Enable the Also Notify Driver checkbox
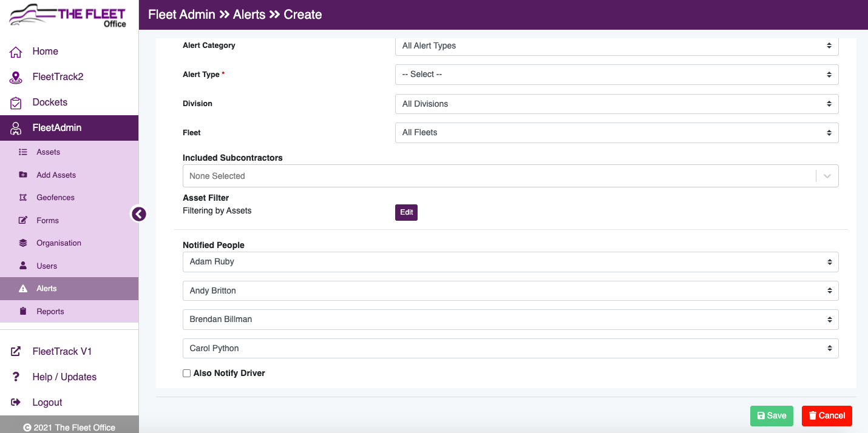Viewport: 868px width, 433px height. pyautogui.click(x=186, y=373)
